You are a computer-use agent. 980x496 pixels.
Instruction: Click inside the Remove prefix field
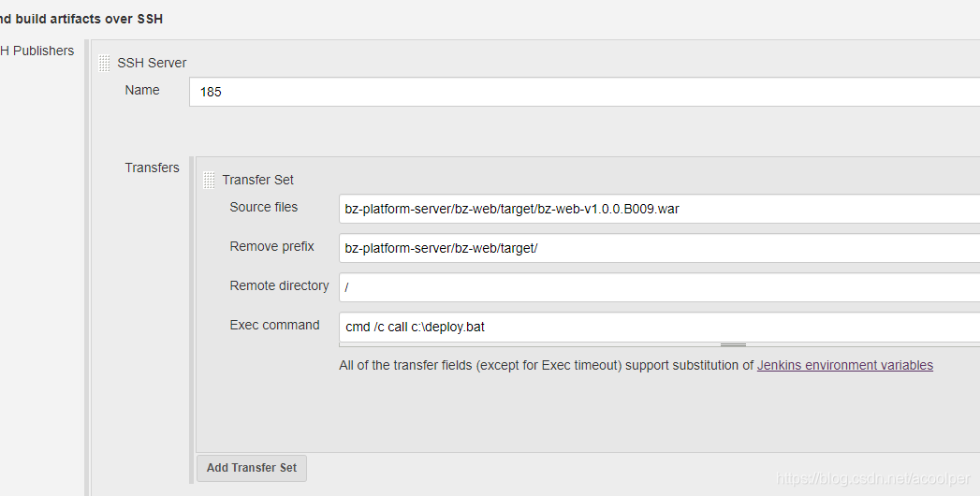pyautogui.click(x=659, y=248)
